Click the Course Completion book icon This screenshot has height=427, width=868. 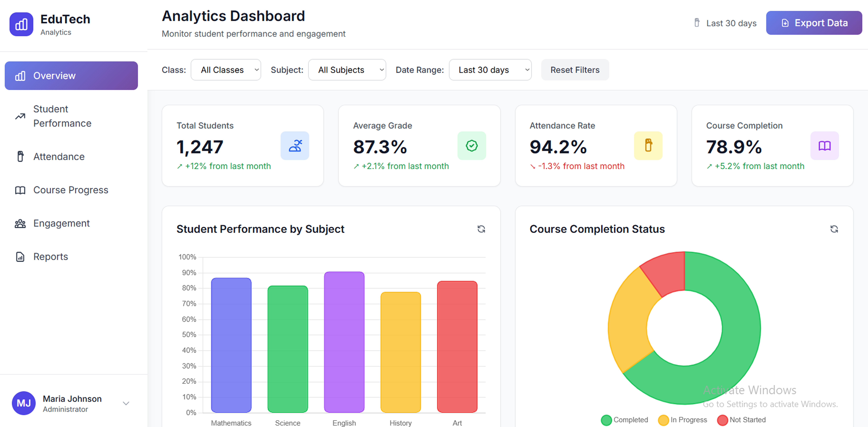click(824, 146)
